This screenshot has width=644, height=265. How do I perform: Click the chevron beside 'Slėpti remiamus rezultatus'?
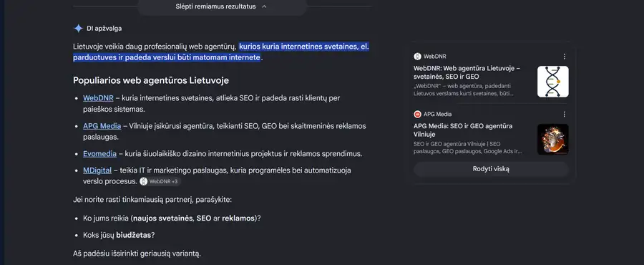point(264,6)
